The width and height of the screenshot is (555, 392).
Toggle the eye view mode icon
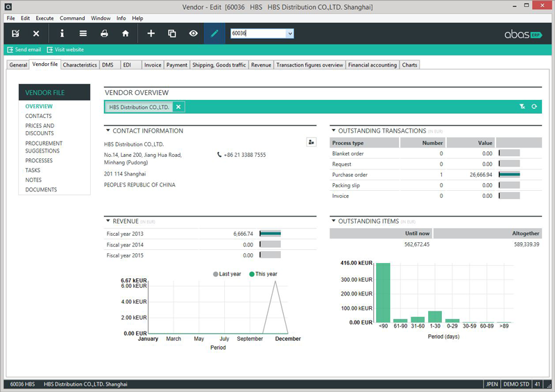[x=194, y=33]
